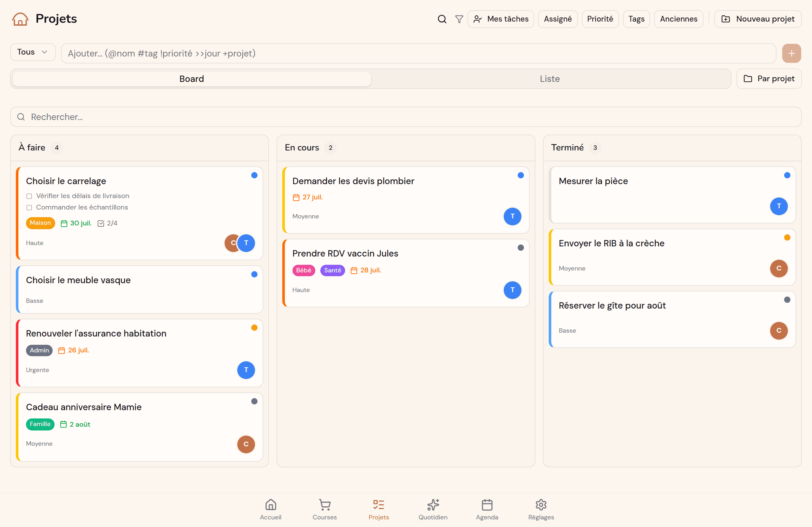Open the Assigné filter dropdown
Image resolution: width=812 pixels, height=527 pixels.
click(558, 19)
